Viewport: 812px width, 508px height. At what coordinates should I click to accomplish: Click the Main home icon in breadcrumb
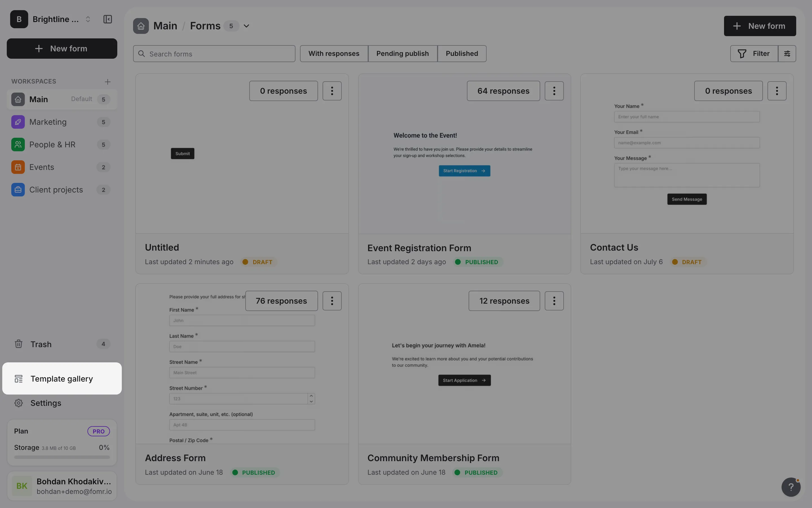click(141, 26)
